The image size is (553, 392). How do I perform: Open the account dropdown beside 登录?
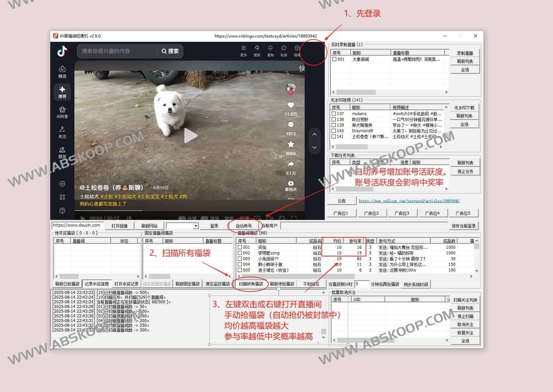coord(182,225)
